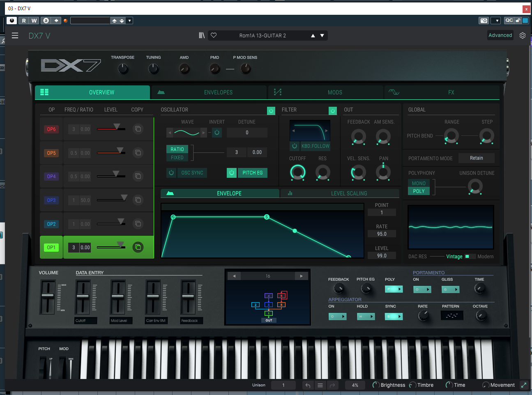Copy OP5 using its copy icon
The image size is (532, 395).
click(x=138, y=153)
